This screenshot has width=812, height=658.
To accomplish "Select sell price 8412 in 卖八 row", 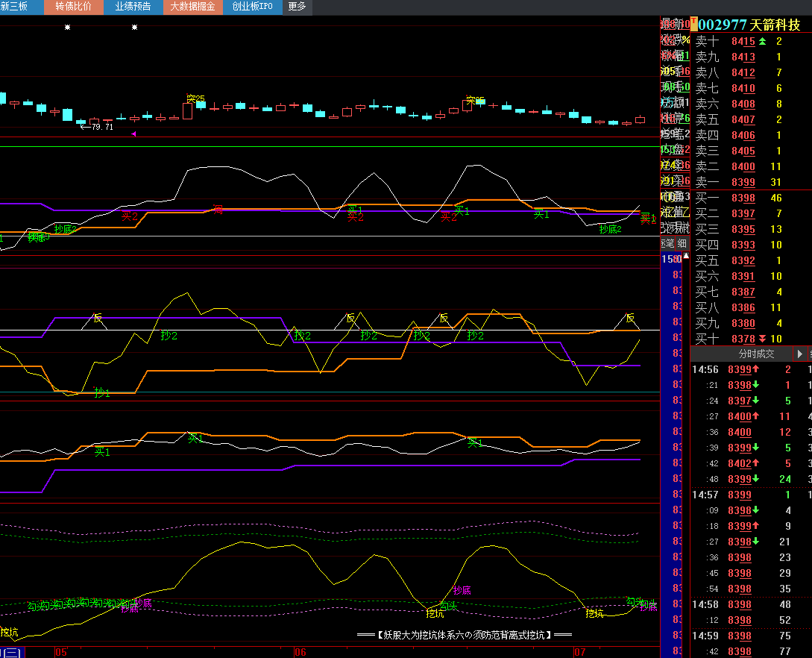I will (x=743, y=72).
